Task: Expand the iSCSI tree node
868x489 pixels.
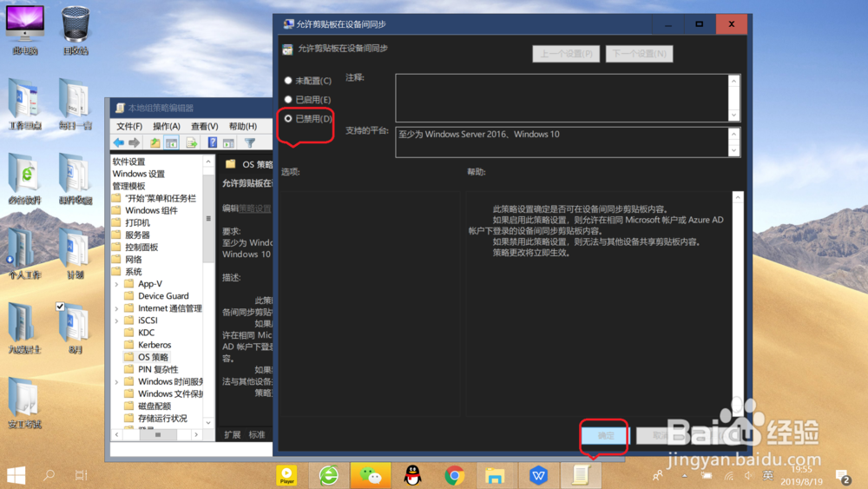Action: [117, 320]
